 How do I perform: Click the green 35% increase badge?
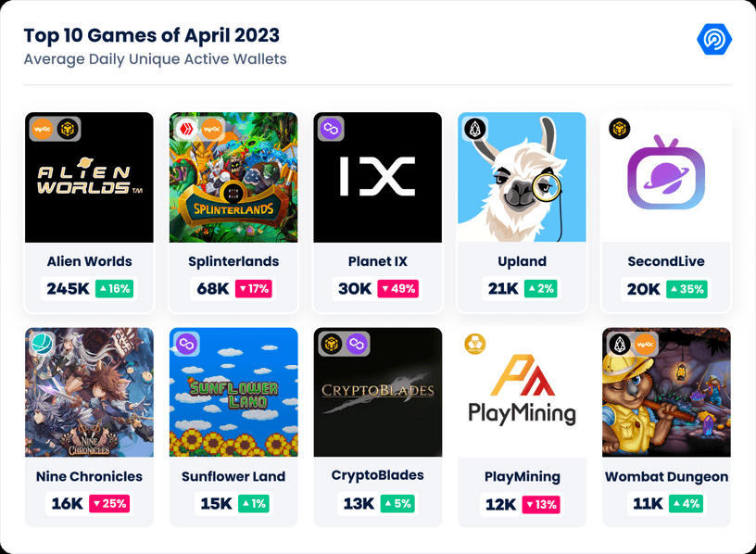coord(687,289)
